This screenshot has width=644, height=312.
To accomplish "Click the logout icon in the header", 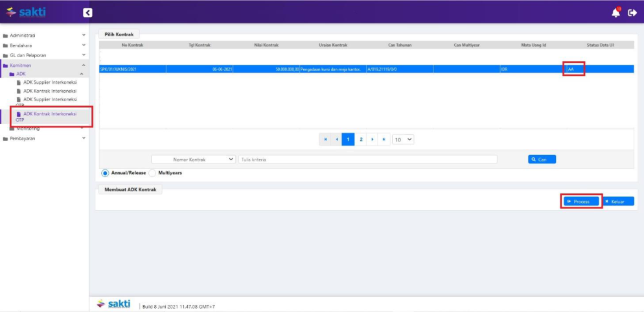I will pos(632,12).
